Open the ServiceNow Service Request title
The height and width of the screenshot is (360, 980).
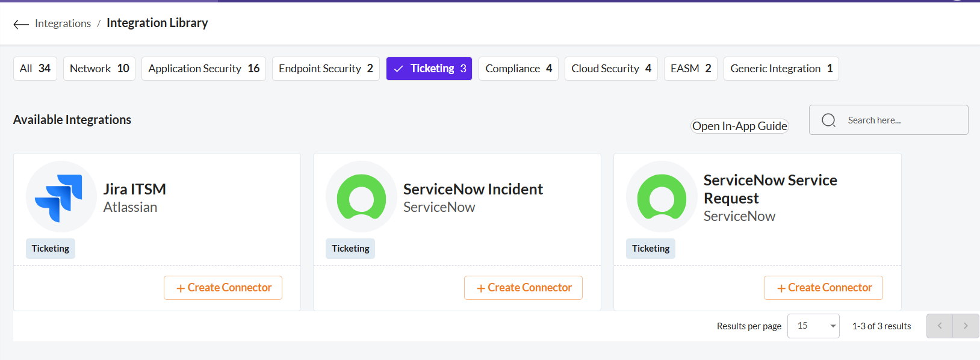(770, 189)
